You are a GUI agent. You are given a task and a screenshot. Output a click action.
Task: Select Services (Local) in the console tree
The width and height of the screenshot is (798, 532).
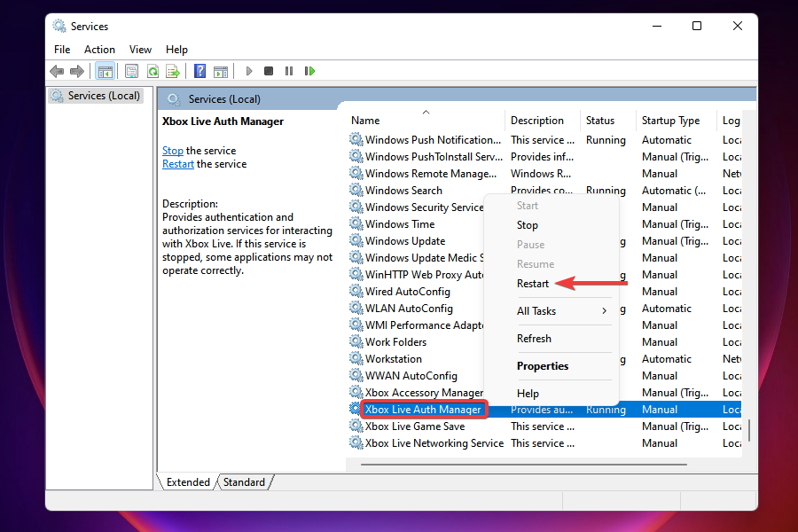(x=104, y=96)
